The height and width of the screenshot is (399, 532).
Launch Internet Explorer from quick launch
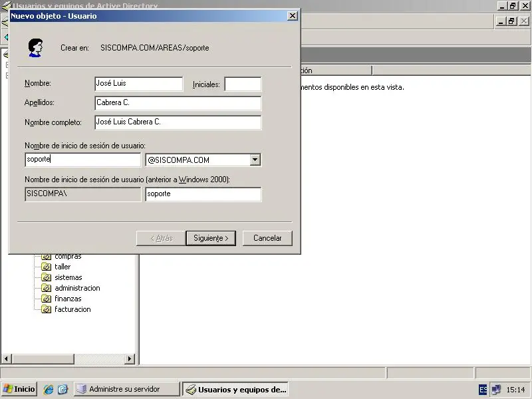(x=48, y=389)
